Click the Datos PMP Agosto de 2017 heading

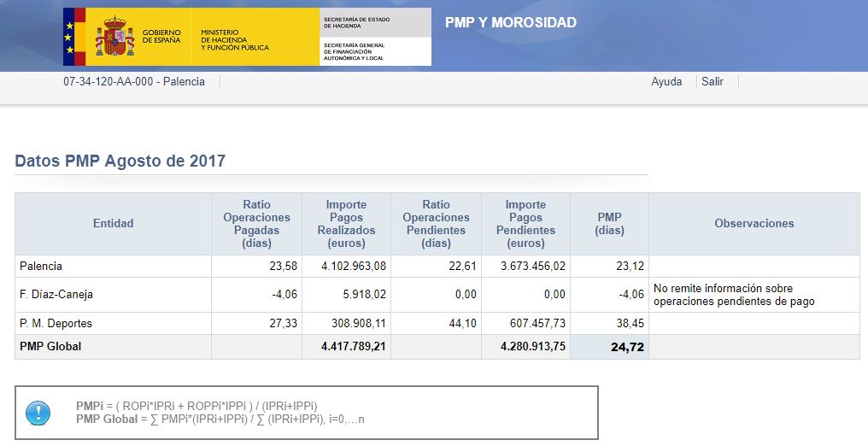(x=120, y=161)
